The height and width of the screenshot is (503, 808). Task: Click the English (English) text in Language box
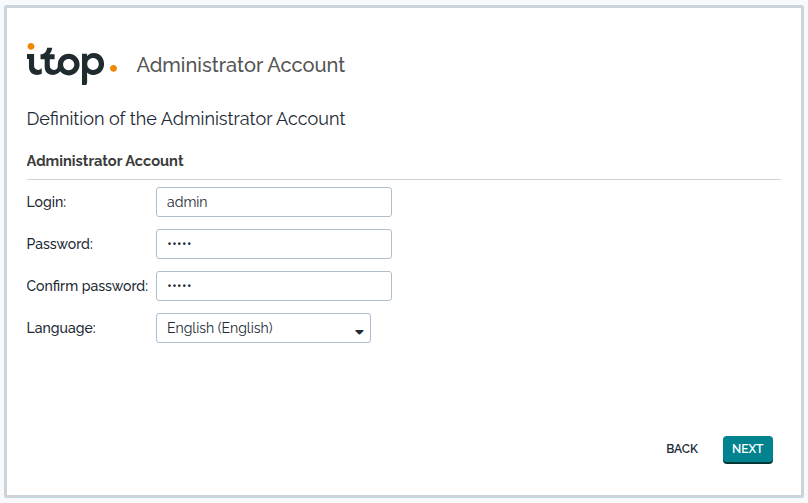click(x=220, y=328)
